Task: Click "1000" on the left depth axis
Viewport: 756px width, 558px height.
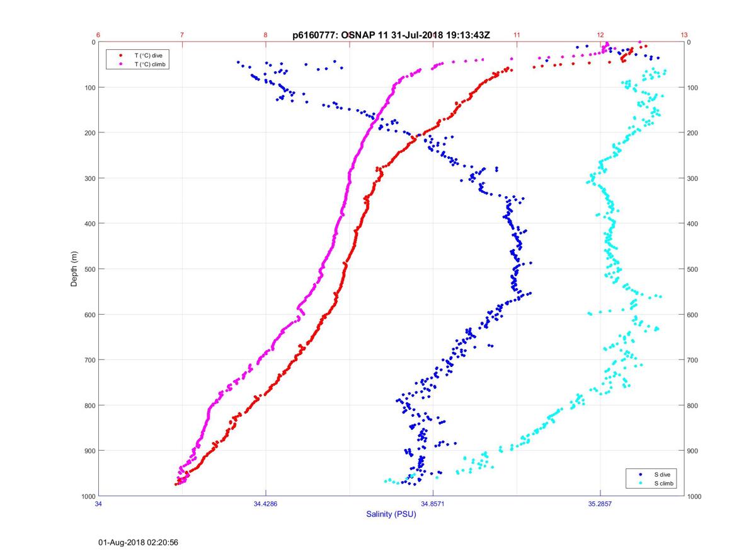Action: tap(88, 496)
